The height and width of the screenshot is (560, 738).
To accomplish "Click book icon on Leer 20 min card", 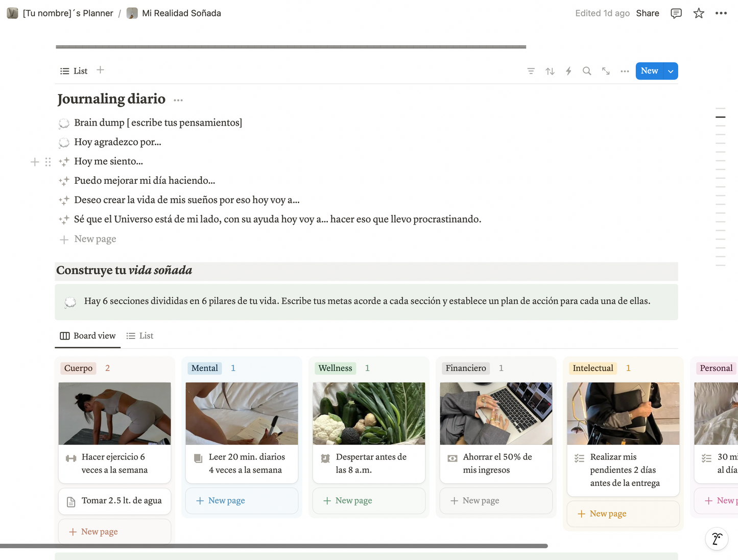I will [x=198, y=458].
